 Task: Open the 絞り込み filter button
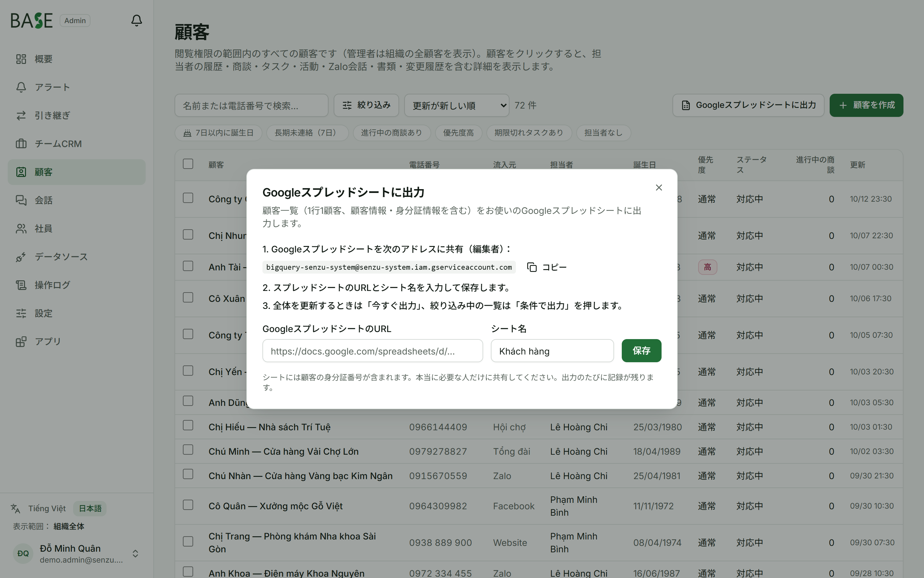point(366,105)
